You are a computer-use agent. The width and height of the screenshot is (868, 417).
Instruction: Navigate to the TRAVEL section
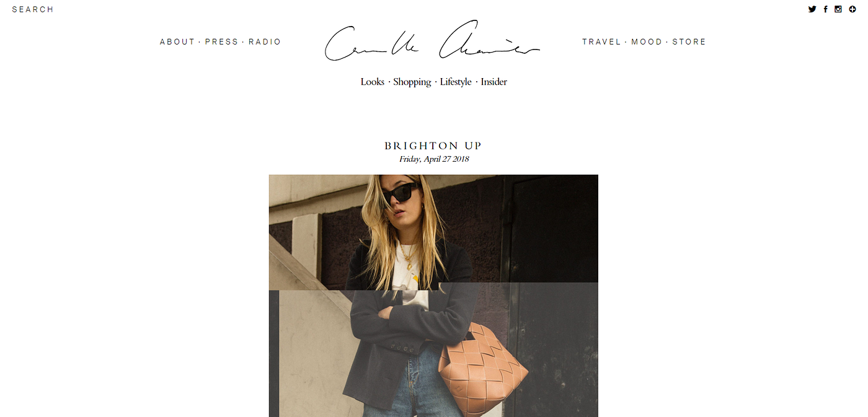click(601, 42)
